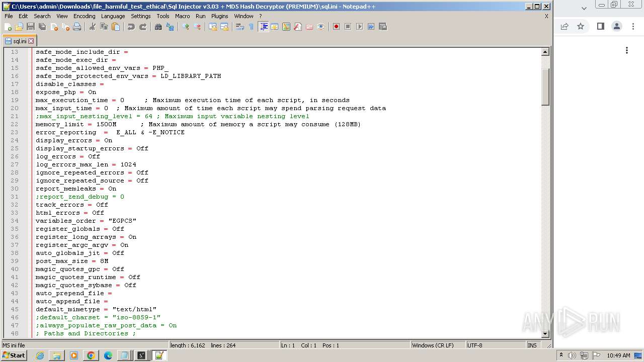Open the Plugins menu

219,16
